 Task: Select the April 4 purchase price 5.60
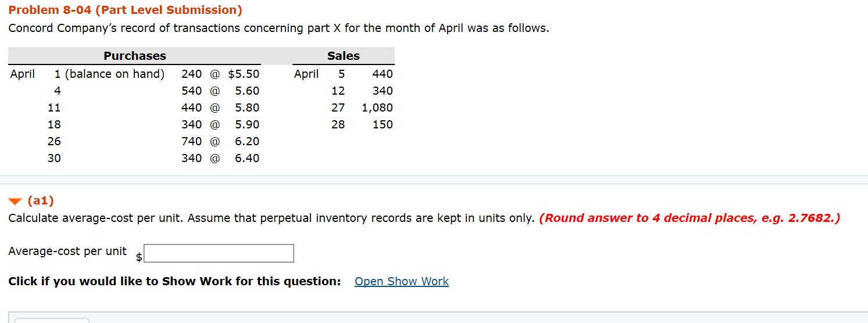(x=247, y=91)
